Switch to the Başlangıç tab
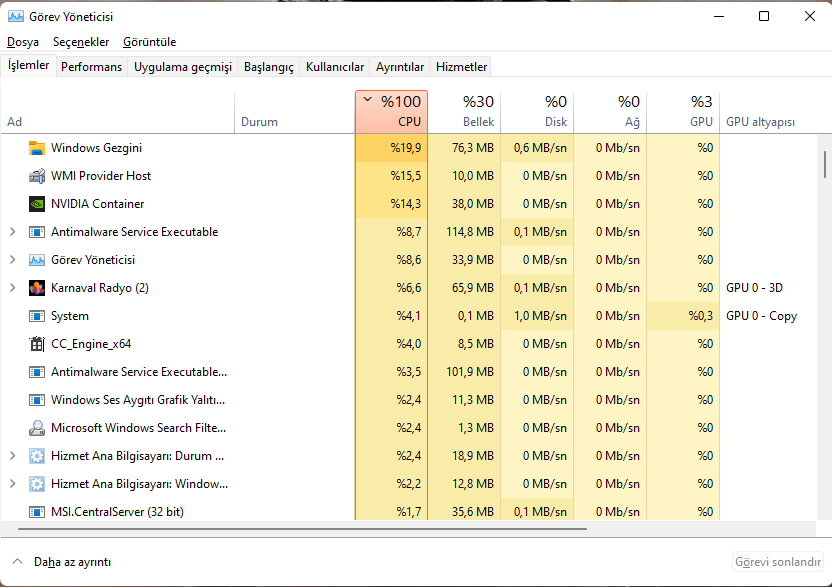Image resolution: width=832 pixels, height=587 pixels. click(268, 67)
